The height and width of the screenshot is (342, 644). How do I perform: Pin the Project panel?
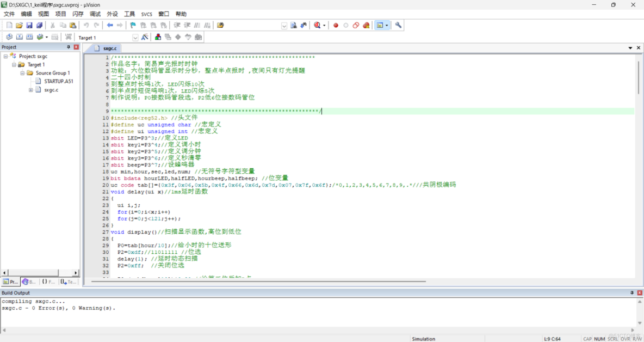click(x=69, y=47)
